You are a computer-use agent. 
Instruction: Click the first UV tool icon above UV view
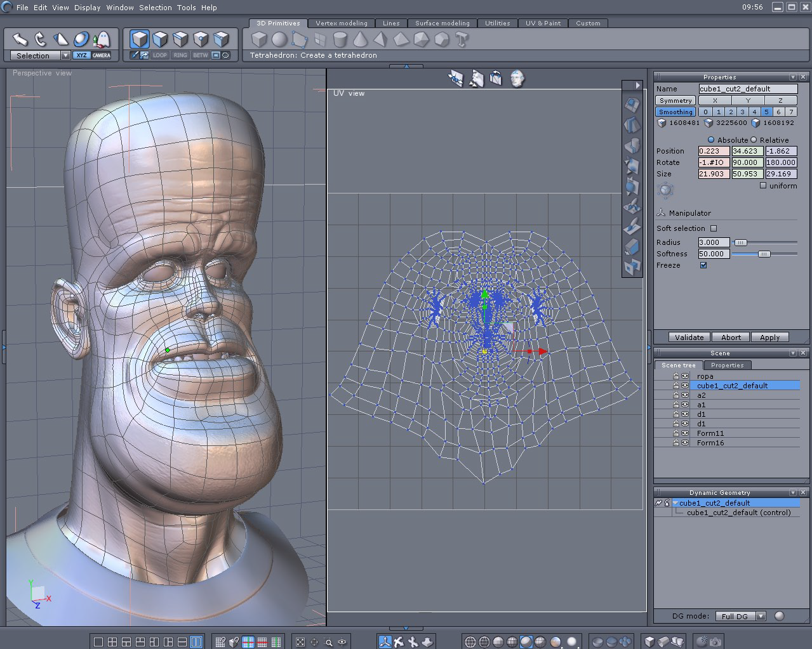pyautogui.click(x=456, y=79)
